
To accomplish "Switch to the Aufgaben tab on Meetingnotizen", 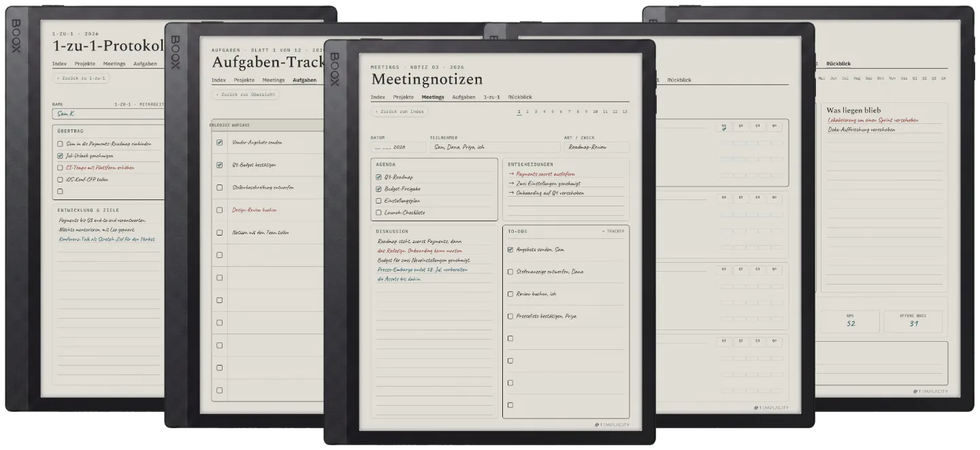I will tap(463, 97).
